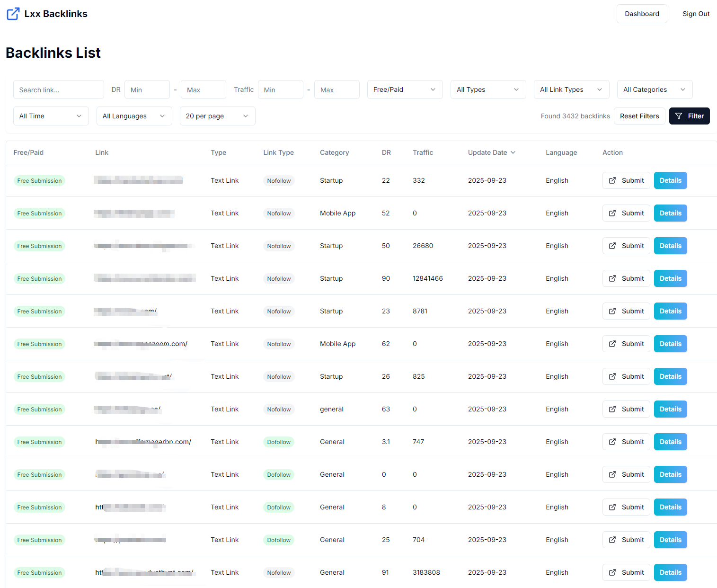The height and width of the screenshot is (588, 717).
Task: Click Submit icon for the traffic 12841466 row
Action: click(612, 278)
